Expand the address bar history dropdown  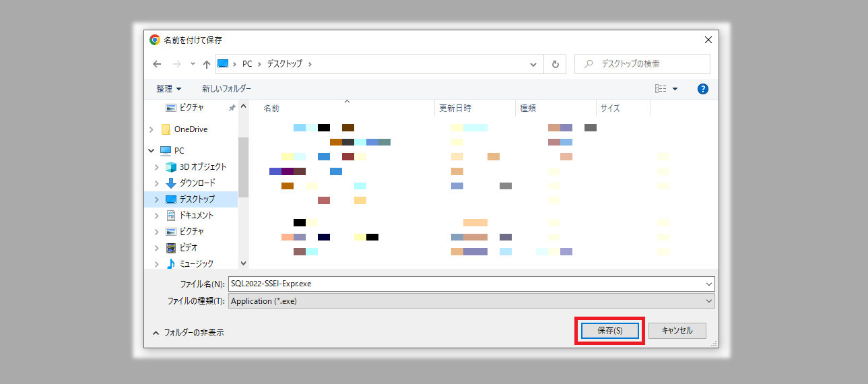[x=533, y=64]
